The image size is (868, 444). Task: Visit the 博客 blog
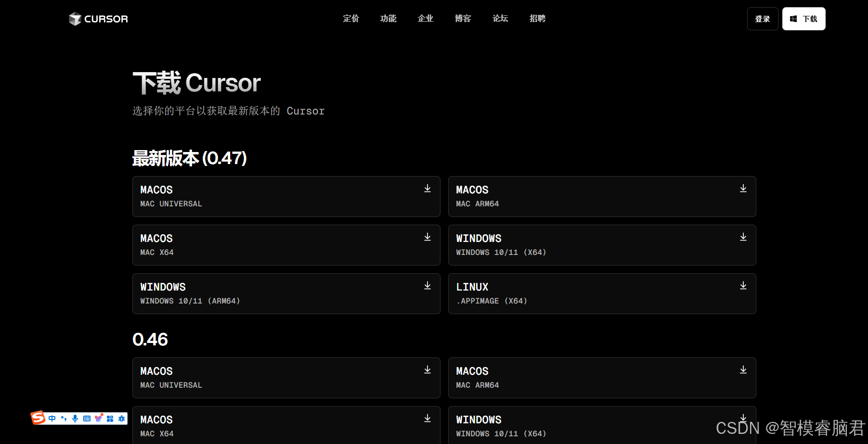point(463,19)
